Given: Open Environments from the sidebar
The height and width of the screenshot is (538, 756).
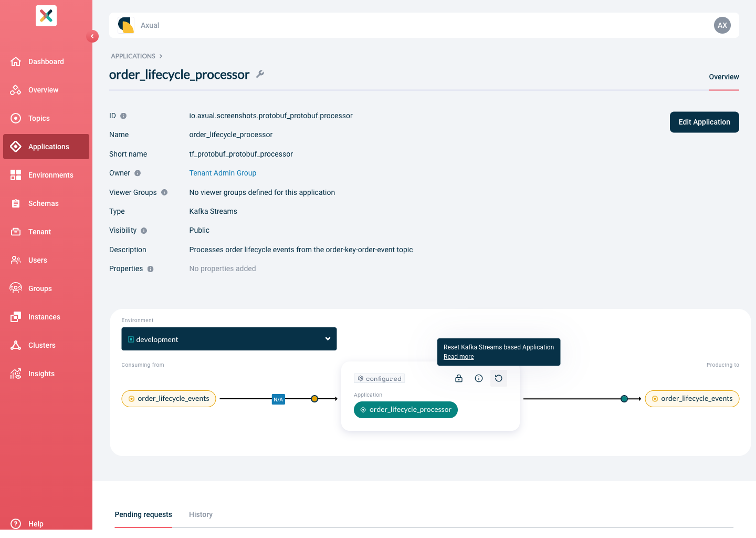Looking at the screenshot, I should click(x=46, y=175).
